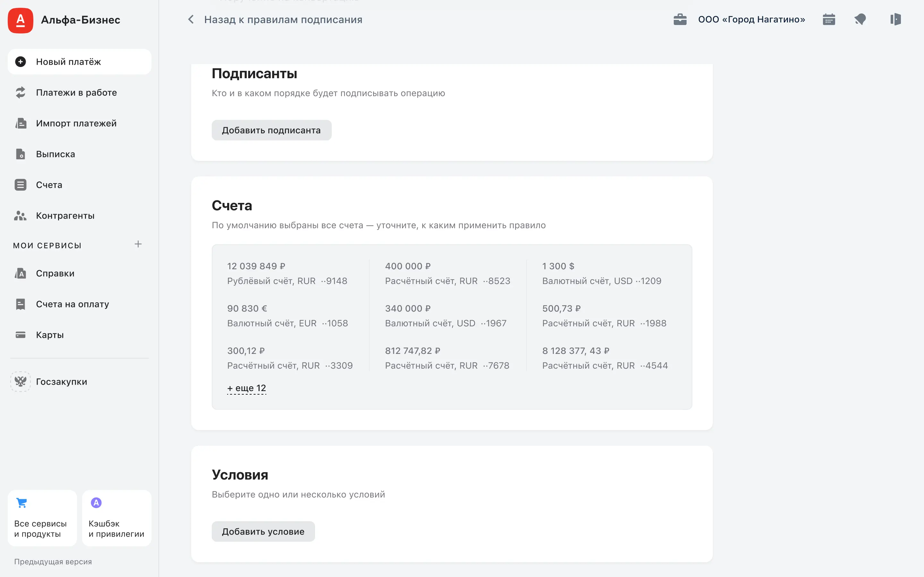Go to Импорт платежей section

click(x=76, y=123)
